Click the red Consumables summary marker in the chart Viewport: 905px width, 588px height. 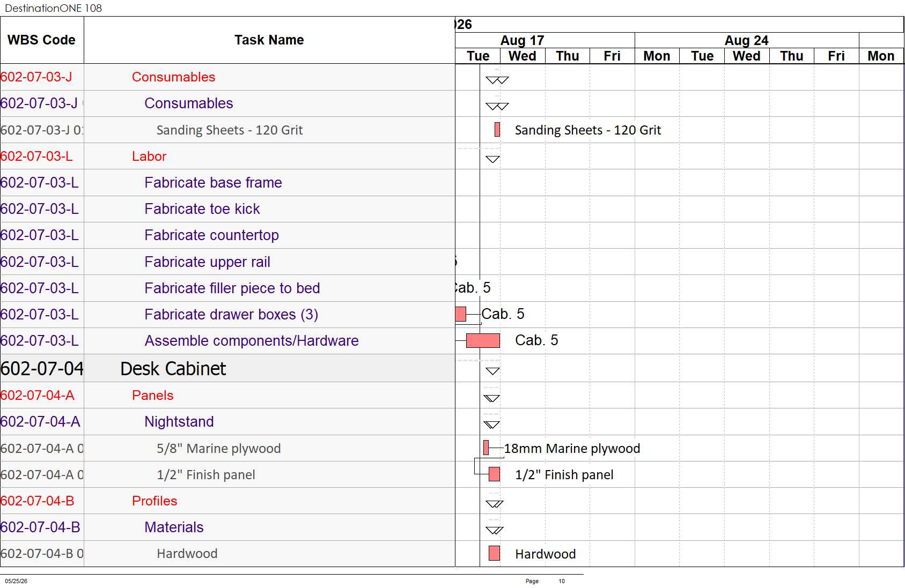click(497, 80)
